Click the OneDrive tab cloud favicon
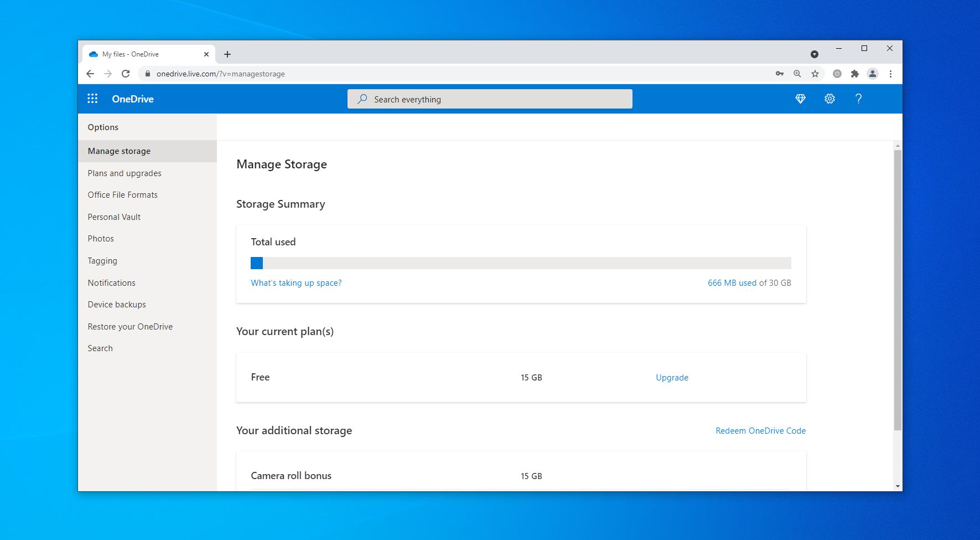The height and width of the screenshot is (540, 980). coord(93,54)
